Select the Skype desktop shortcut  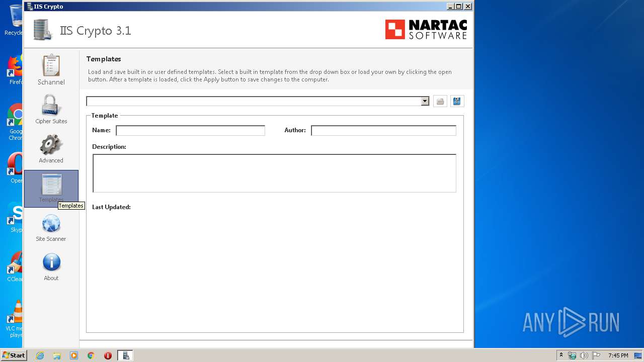tap(15, 217)
